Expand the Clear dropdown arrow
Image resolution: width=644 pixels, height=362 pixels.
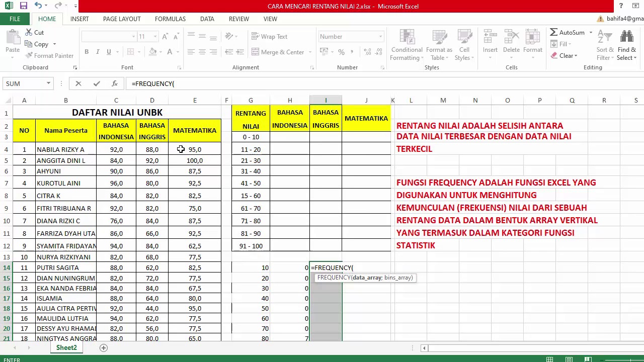(x=576, y=56)
